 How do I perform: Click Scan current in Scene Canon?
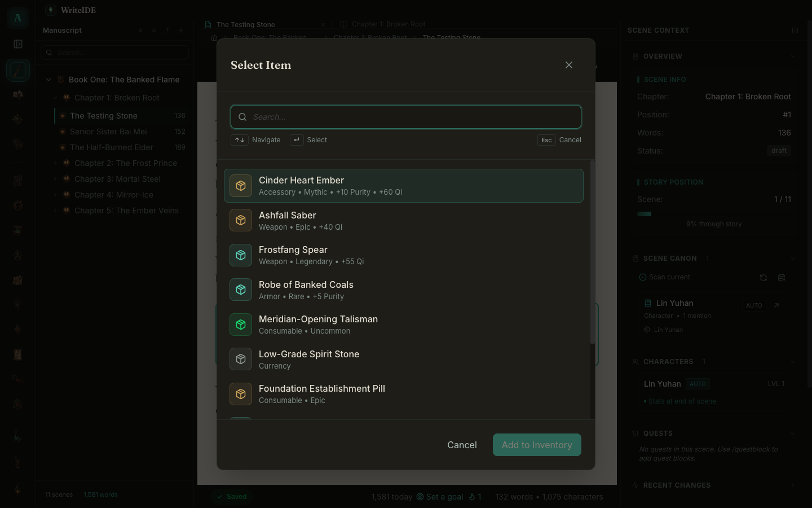pyautogui.click(x=664, y=277)
